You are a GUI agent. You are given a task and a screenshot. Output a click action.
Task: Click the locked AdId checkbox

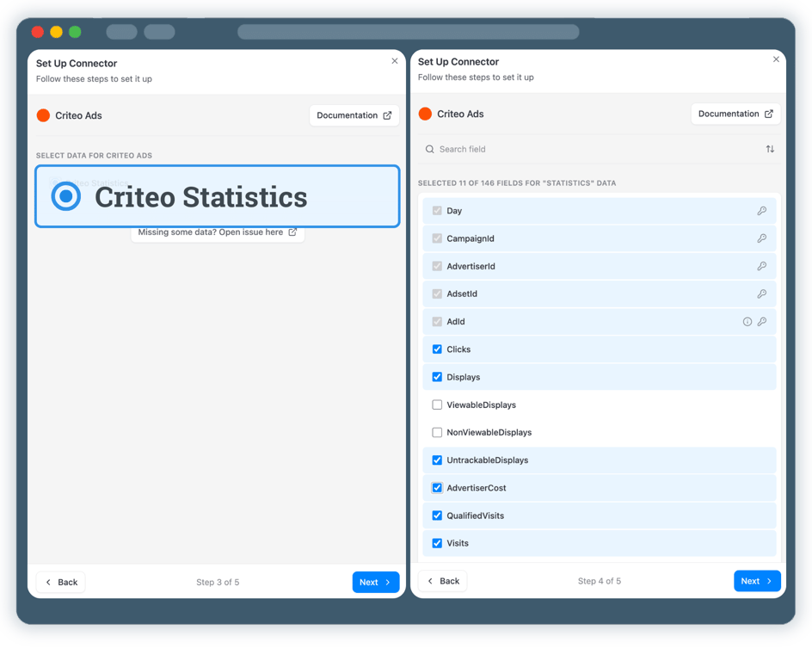pos(437,322)
